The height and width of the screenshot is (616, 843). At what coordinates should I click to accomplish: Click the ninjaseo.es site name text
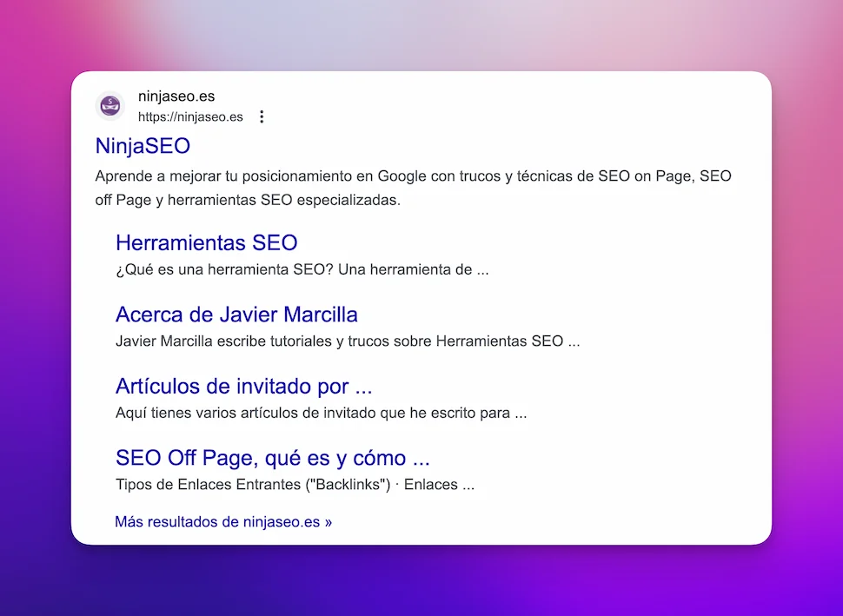coord(176,96)
